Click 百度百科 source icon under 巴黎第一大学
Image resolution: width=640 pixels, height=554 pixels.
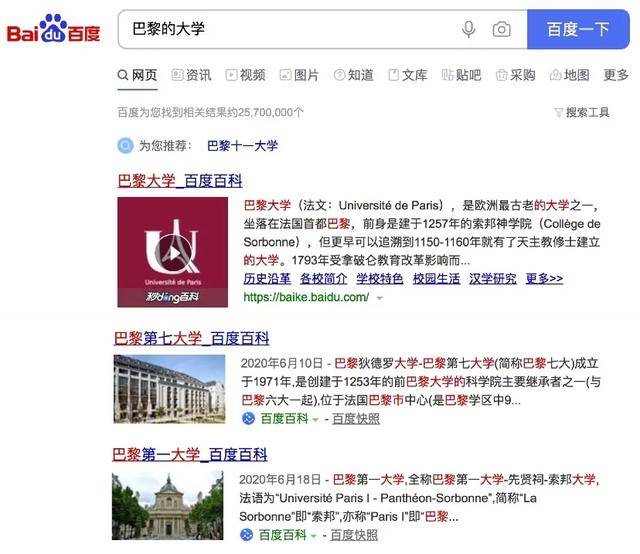pyautogui.click(x=247, y=535)
